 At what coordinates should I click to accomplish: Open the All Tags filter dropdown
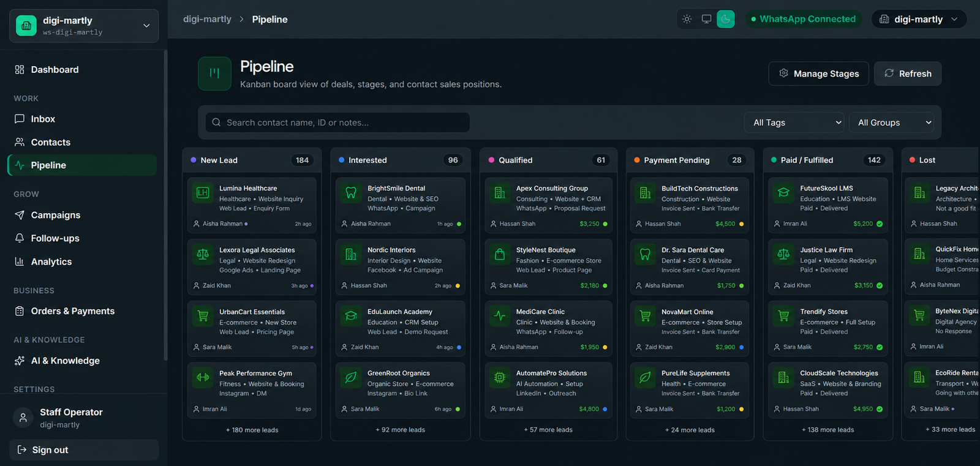[x=794, y=122]
